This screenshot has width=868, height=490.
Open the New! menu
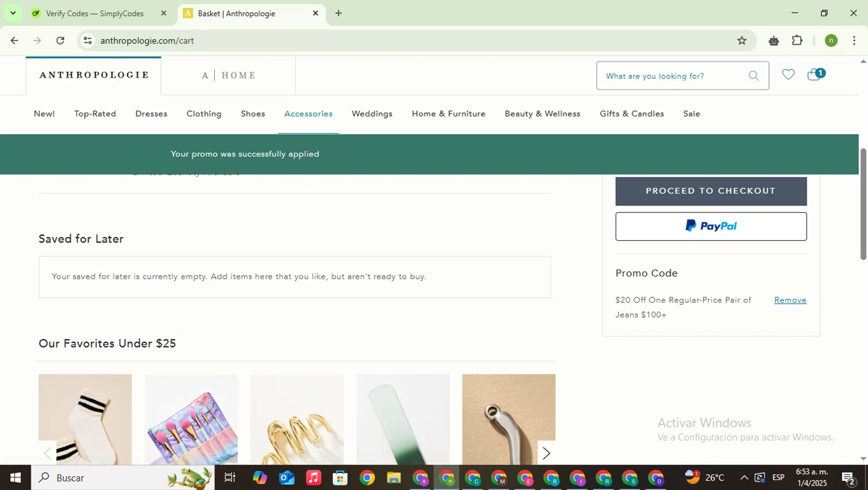tap(45, 114)
